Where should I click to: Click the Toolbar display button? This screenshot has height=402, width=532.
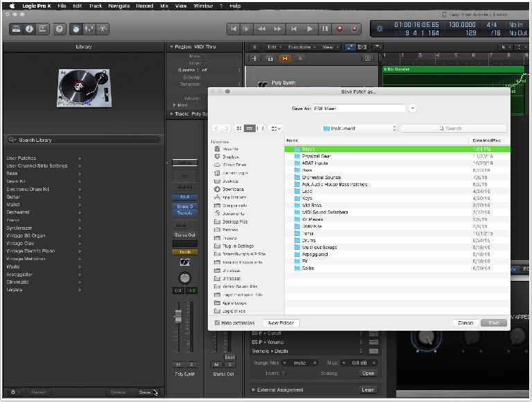[x=43, y=29]
